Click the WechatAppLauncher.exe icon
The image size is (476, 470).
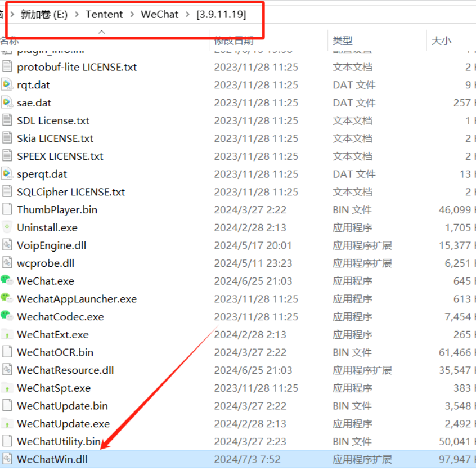pyautogui.click(x=7, y=298)
